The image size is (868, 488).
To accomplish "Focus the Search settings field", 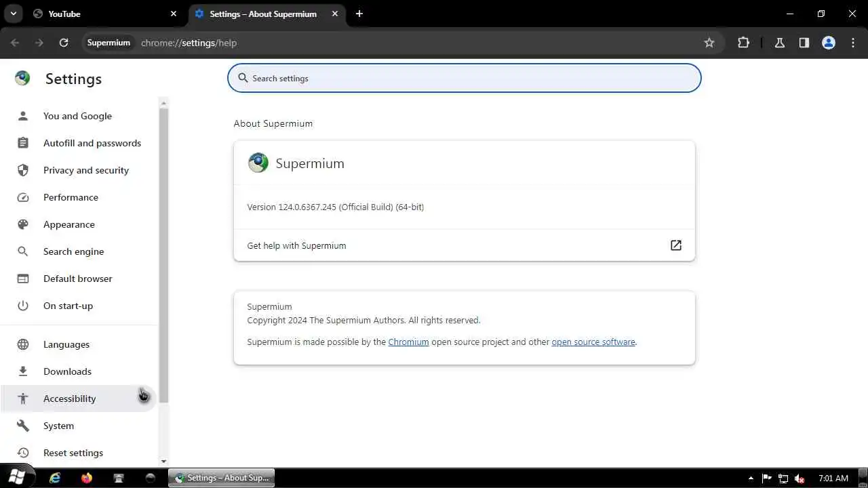I will click(465, 78).
